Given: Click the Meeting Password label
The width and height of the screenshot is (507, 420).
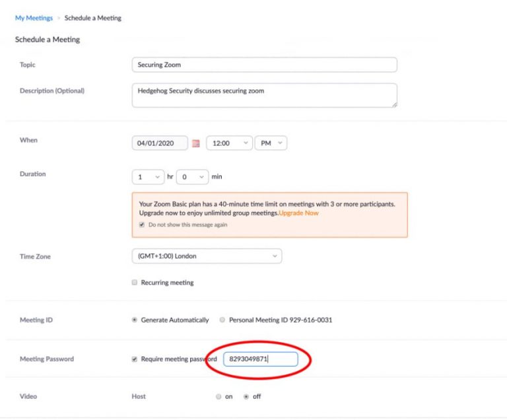Looking at the screenshot, I should pos(47,359).
